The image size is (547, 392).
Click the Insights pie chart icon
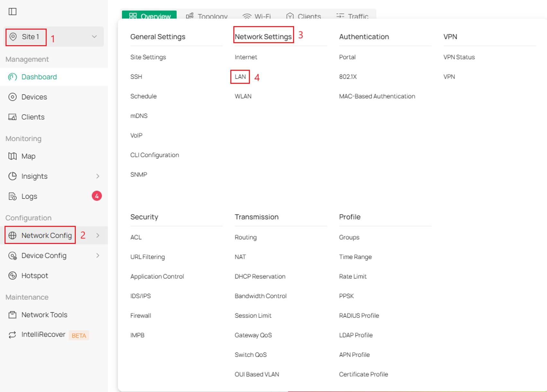coord(13,176)
